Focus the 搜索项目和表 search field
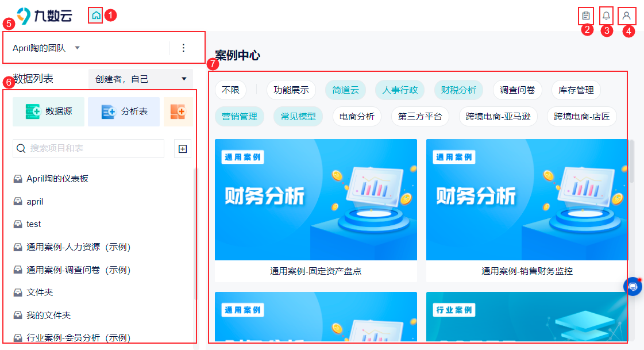Viewport: 644px width, 350px height. click(88, 148)
